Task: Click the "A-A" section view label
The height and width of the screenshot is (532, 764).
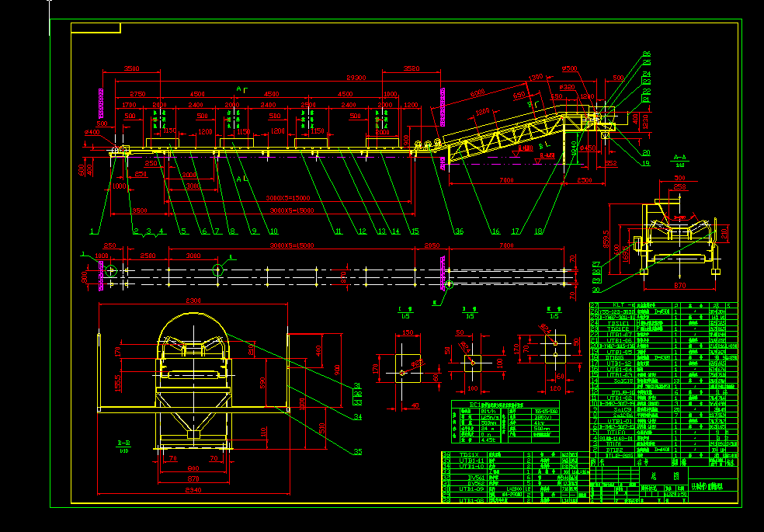Action: [679, 158]
